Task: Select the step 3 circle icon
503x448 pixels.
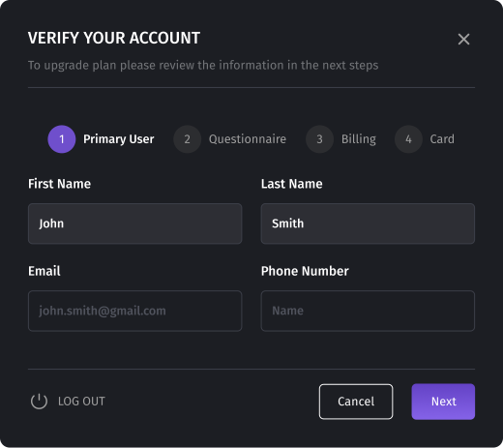Action: tap(319, 139)
